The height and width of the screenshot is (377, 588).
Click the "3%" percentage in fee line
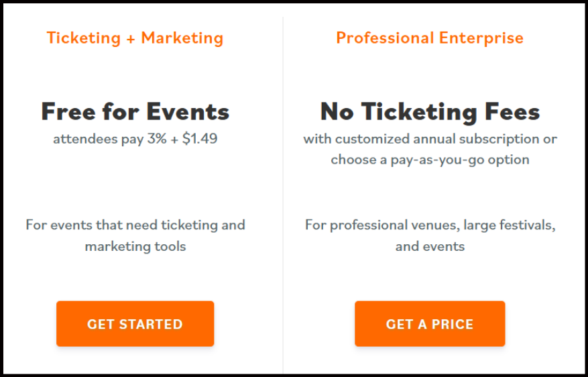pos(156,140)
